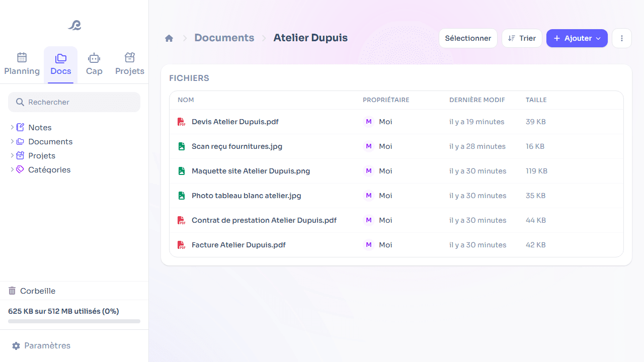Image resolution: width=644 pixels, height=362 pixels.
Task: Click the 39 KB size cell
Action: pos(536,122)
